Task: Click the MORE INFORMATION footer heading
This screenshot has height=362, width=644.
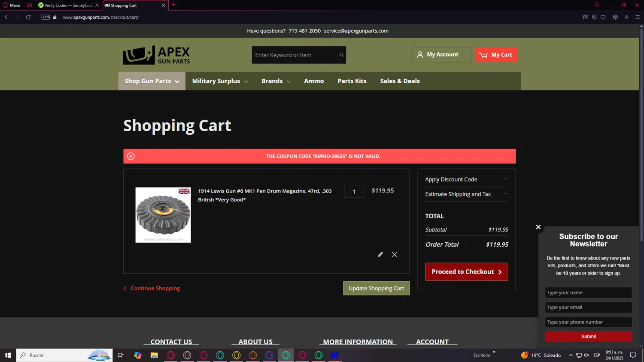Action: tap(358, 342)
